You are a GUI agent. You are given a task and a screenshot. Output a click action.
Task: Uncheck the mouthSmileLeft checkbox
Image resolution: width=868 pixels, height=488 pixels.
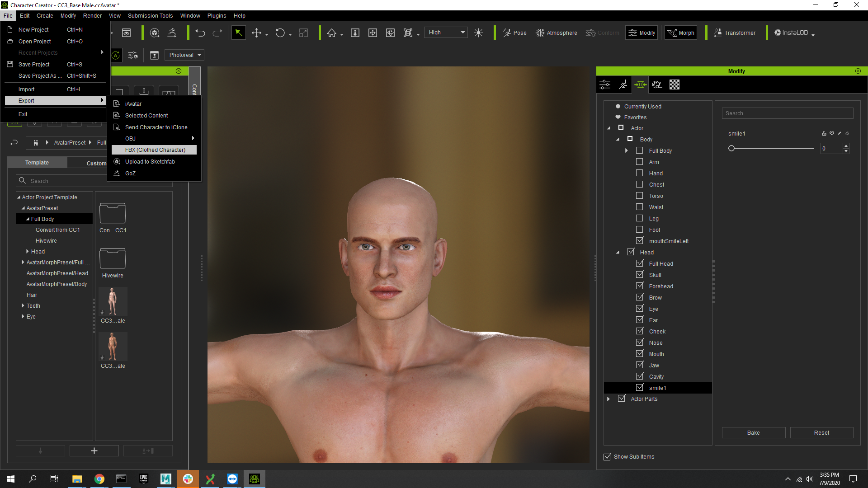pos(639,241)
